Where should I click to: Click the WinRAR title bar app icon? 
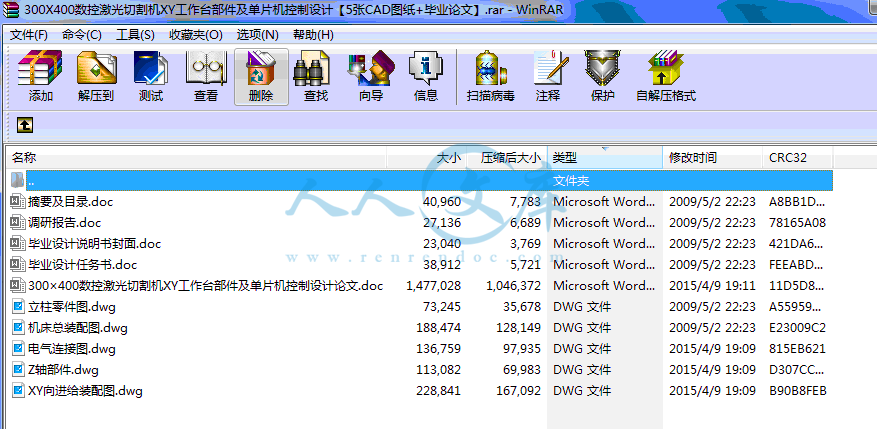coord(10,10)
